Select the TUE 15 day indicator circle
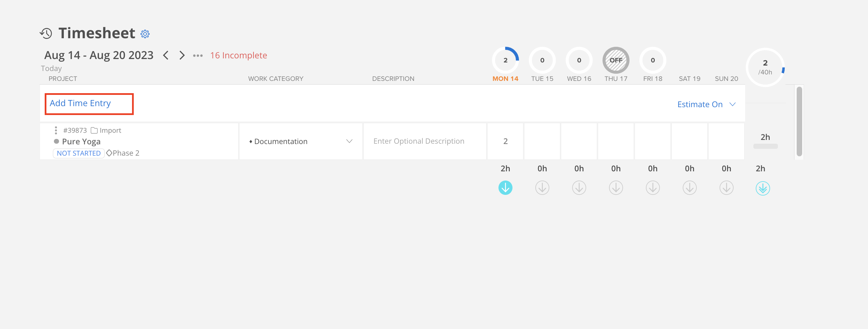This screenshot has height=329, width=868. coord(542,60)
